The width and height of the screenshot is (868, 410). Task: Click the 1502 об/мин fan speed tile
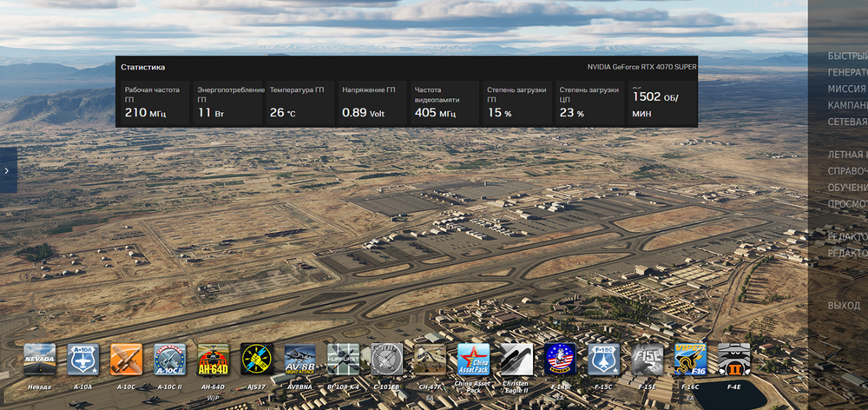coord(662,103)
